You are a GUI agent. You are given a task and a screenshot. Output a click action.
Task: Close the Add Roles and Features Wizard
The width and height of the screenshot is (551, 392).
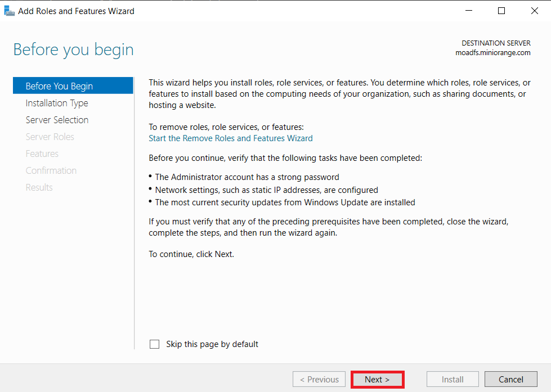[x=534, y=10]
